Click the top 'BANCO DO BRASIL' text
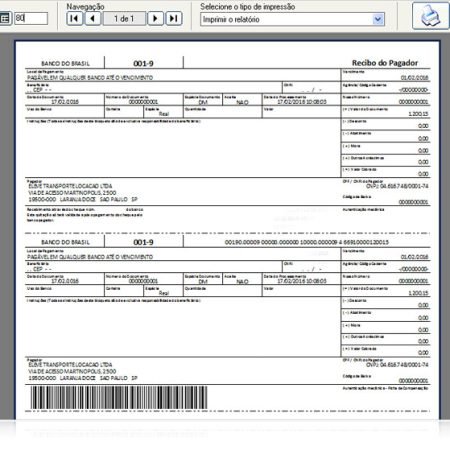 (x=65, y=63)
